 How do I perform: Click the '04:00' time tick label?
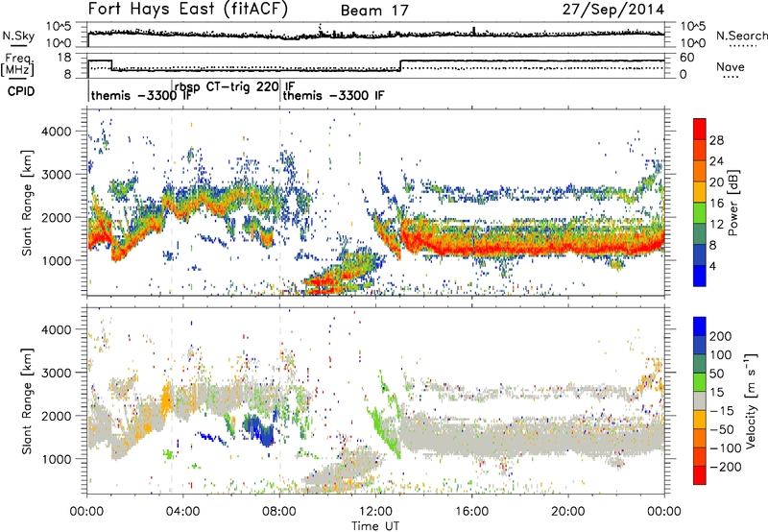182,512
